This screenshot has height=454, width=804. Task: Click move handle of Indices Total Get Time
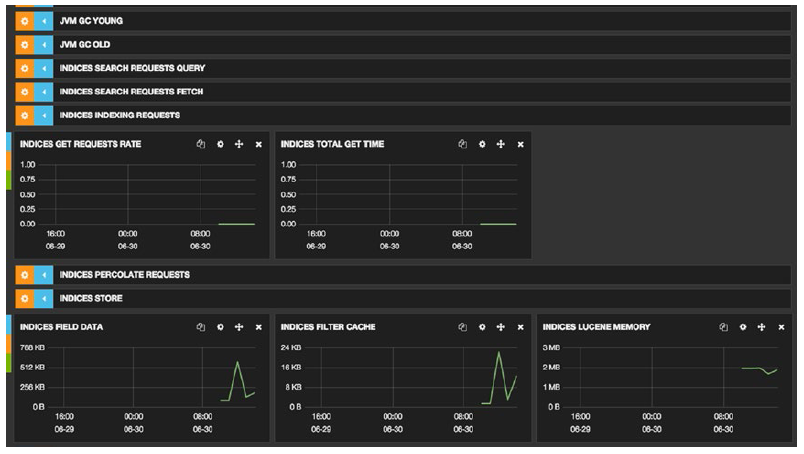point(500,144)
